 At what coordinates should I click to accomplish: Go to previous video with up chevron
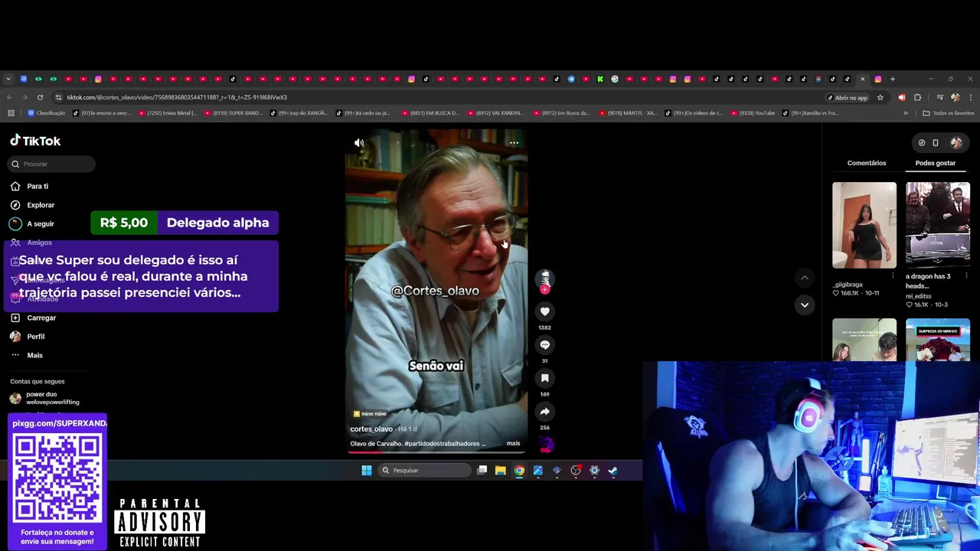pos(804,278)
